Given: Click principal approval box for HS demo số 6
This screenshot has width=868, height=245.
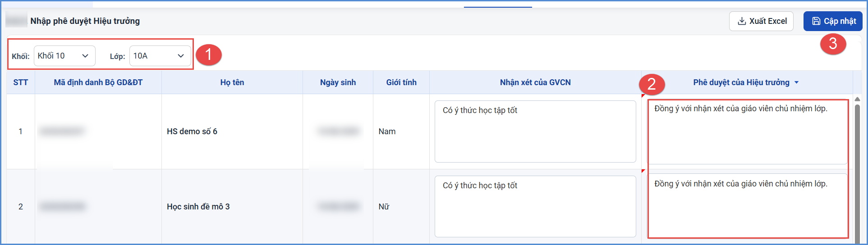Looking at the screenshot, I should [748, 132].
